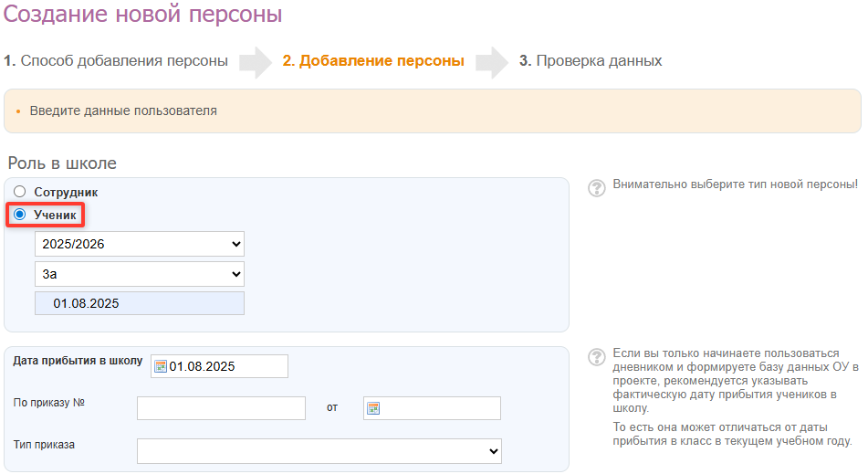The image size is (868, 474).
Task: Click the Введите данные пользователя notice
Action: [123, 111]
